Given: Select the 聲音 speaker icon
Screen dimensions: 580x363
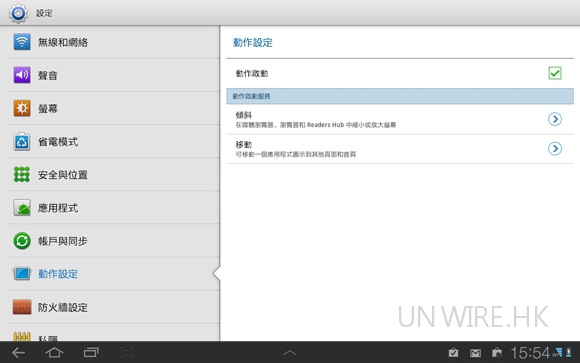Looking at the screenshot, I should pos(22,75).
